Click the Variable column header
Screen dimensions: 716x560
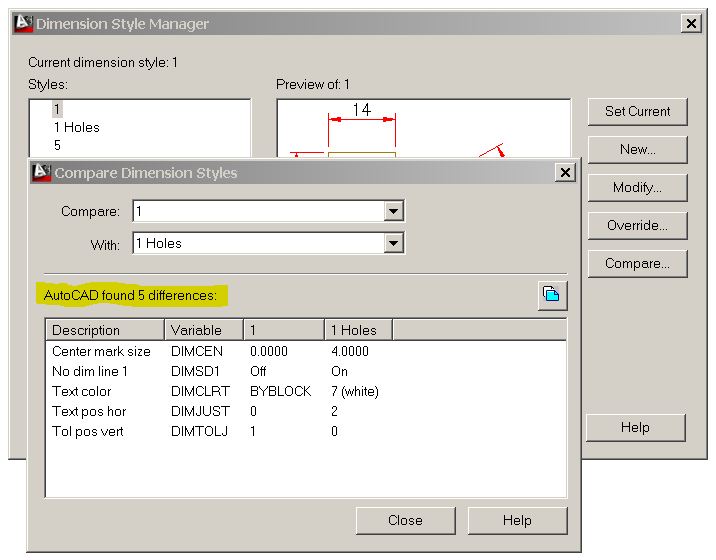coord(204,330)
